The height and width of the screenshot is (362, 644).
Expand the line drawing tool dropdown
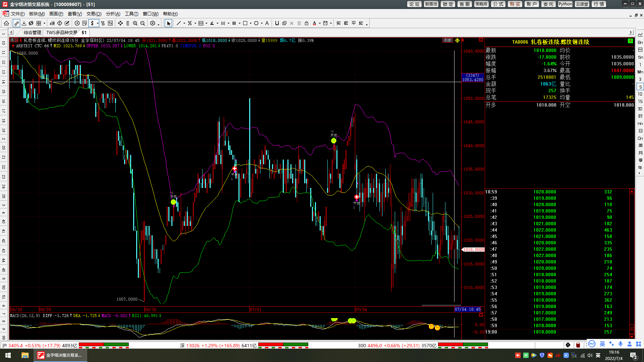[x=184, y=23]
